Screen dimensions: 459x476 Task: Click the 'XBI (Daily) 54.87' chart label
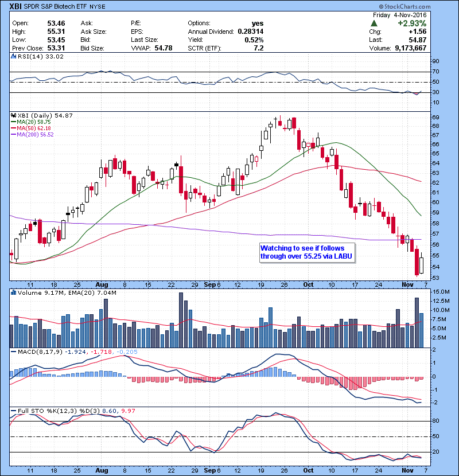45,116
